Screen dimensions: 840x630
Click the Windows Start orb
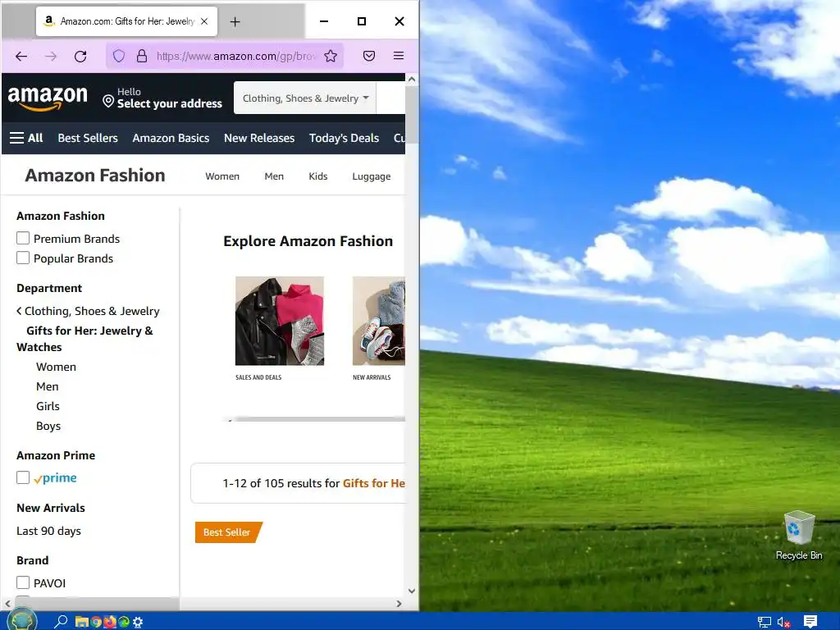coord(22,620)
